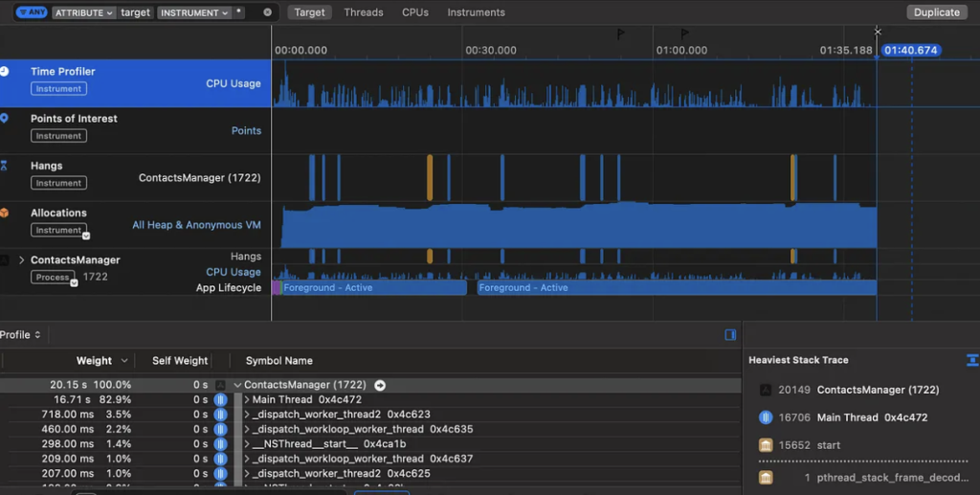Viewport: 980px width, 495px height.
Task: Expand _dispatch_workloop_worker_thread 0x4c635 row
Action: pyautogui.click(x=247, y=429)
